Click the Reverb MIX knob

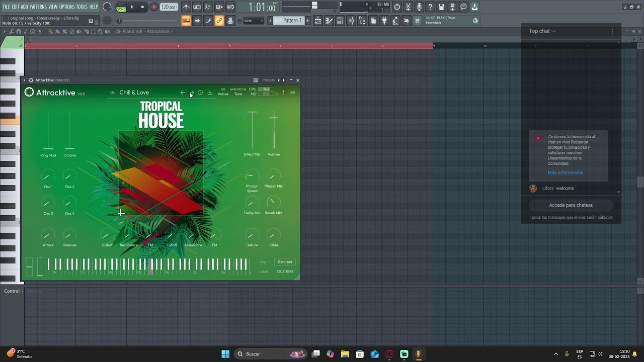tap(273, 203)
